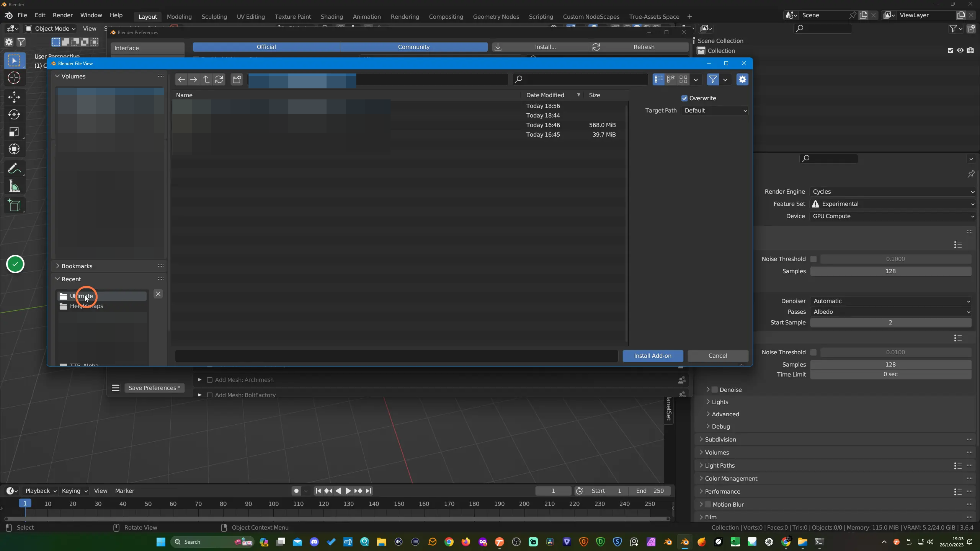Select the Measure tool in viewport toolbar
Image resolution: width=980 pixels, height=551 pixels.
(14, 187)
